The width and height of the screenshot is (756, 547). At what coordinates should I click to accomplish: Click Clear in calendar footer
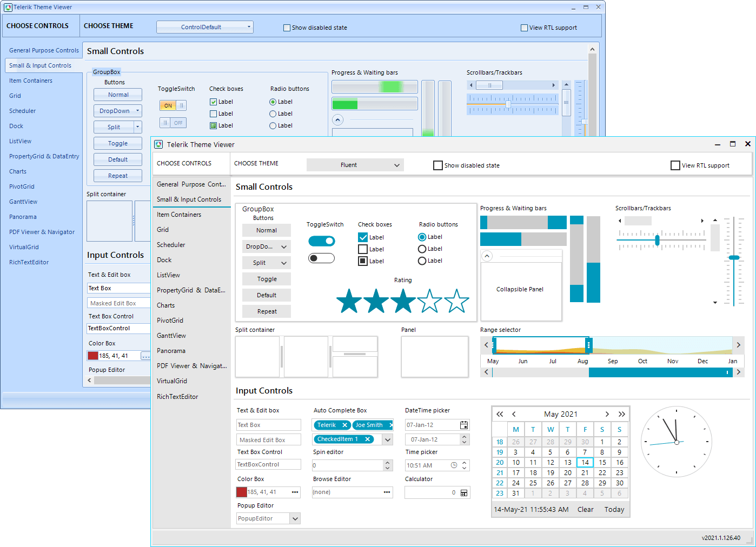click(x=586, y=509)
